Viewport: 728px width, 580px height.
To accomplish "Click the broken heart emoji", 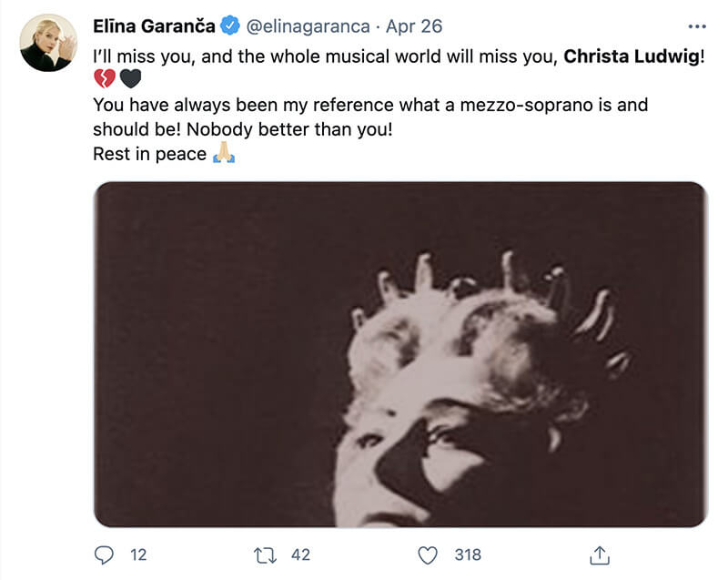I will 105,80.
